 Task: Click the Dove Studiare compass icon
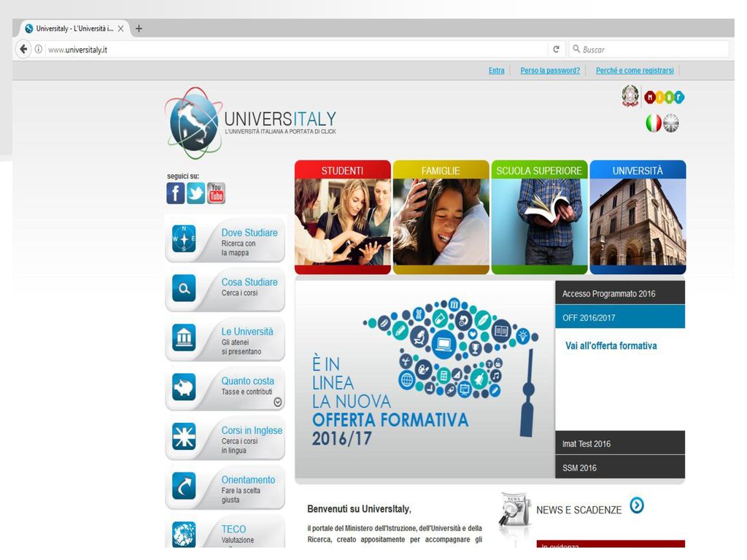point(184,238)
